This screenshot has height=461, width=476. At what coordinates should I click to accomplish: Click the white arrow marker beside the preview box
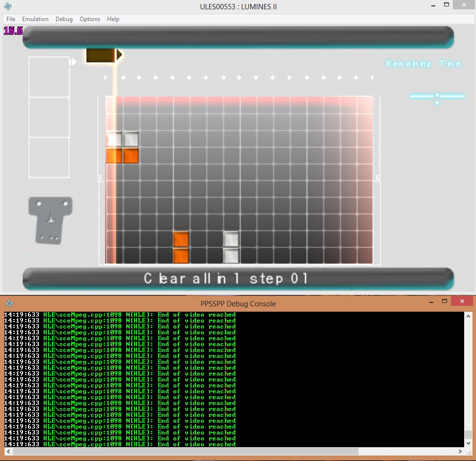click(x=73, y=62)
